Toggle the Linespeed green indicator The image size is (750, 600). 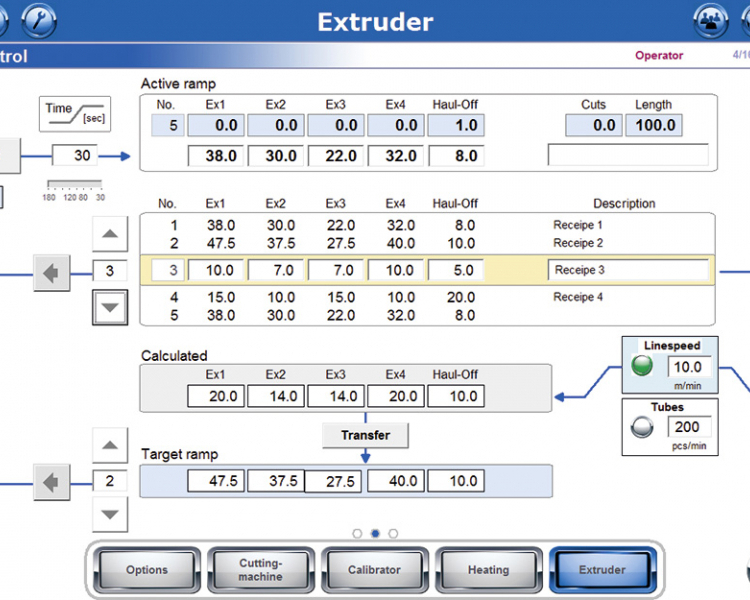click(643, 366)
